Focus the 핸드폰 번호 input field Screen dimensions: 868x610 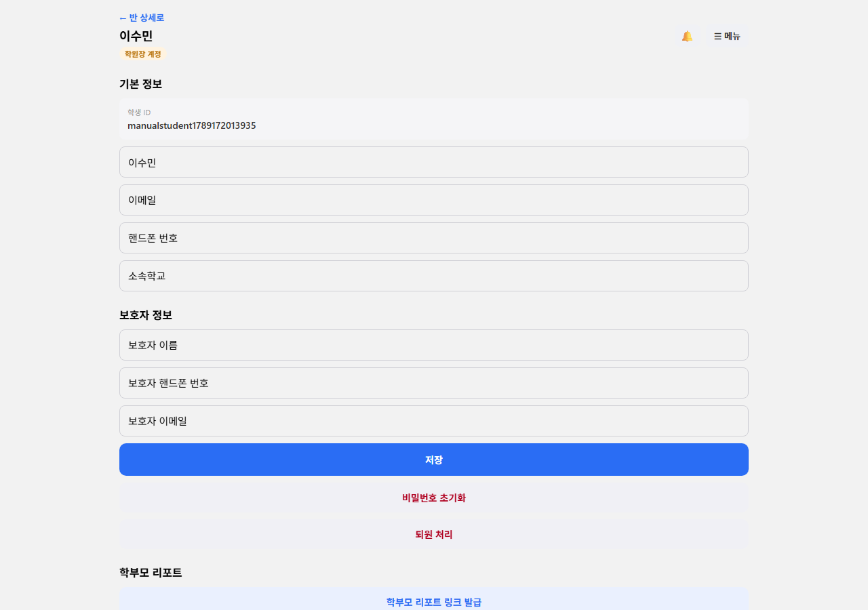point(434,238)
